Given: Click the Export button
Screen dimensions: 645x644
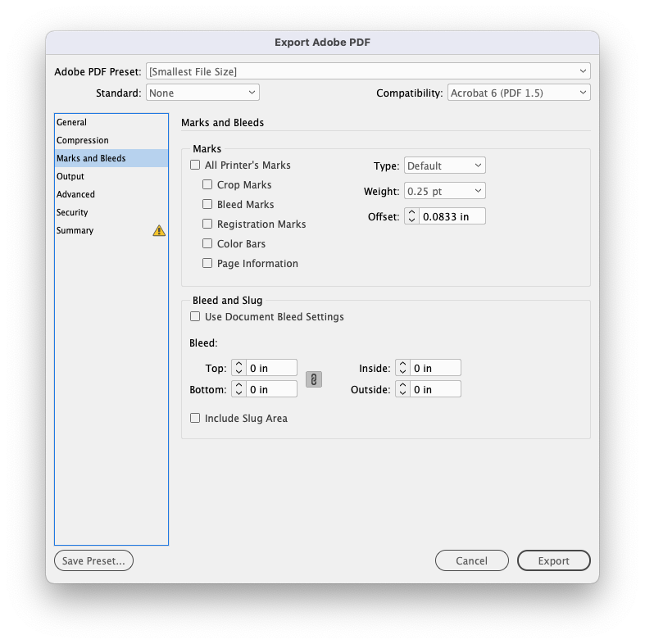Looking at the screenshot, I should (x=554, y=560).
